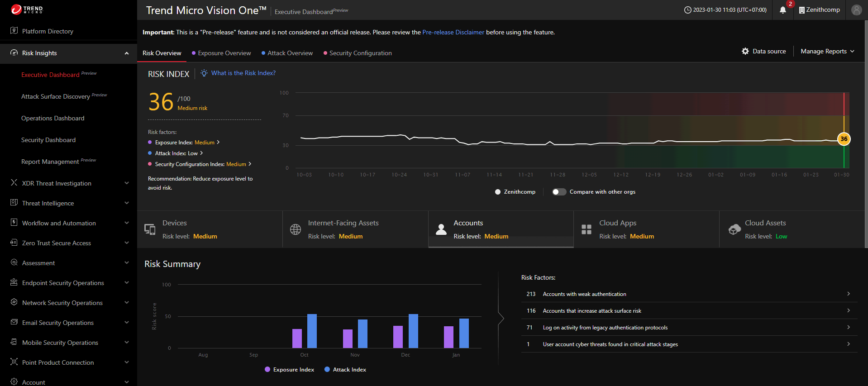The width and height of the screenshot is (868, 386).
Task: Open the Manage Reports dropdown
Action: (x=828, y=51)
